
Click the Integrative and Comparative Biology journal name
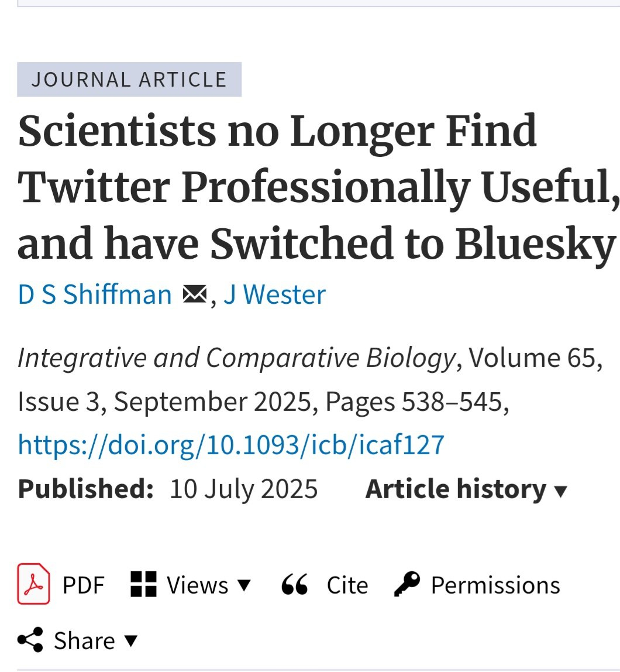[x=236, y=358]
